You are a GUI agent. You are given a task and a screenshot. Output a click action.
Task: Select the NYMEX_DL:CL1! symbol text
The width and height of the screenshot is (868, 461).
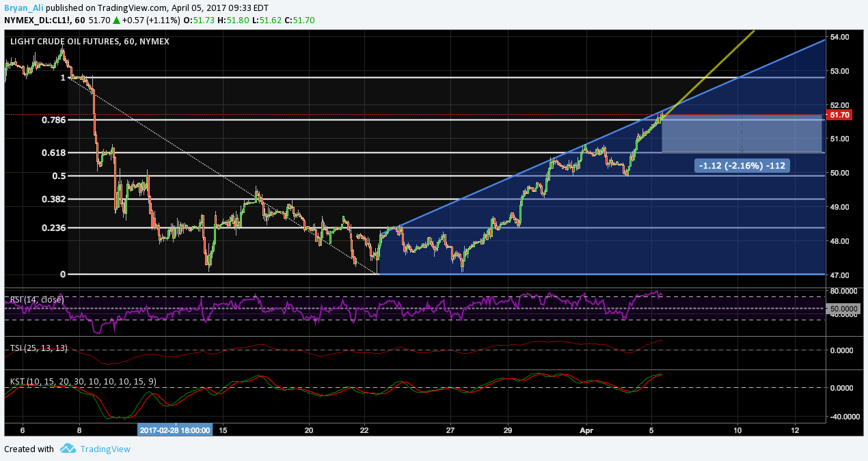38,20
